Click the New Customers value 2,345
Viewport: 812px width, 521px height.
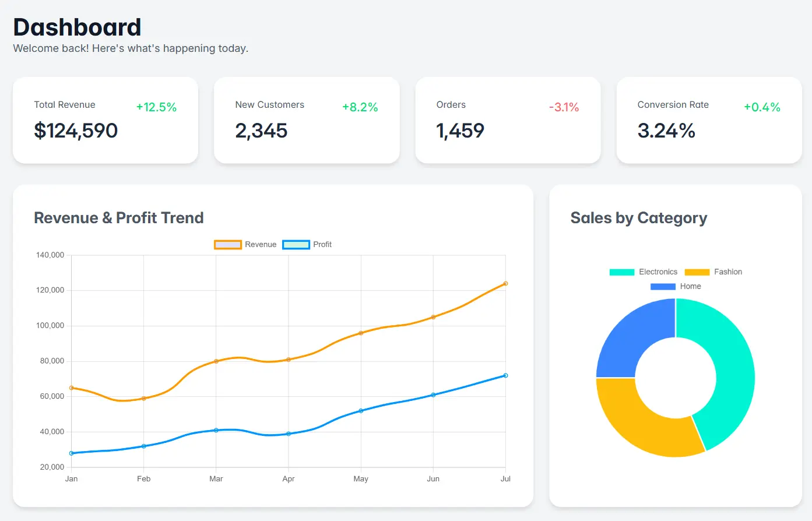(261, 131)
